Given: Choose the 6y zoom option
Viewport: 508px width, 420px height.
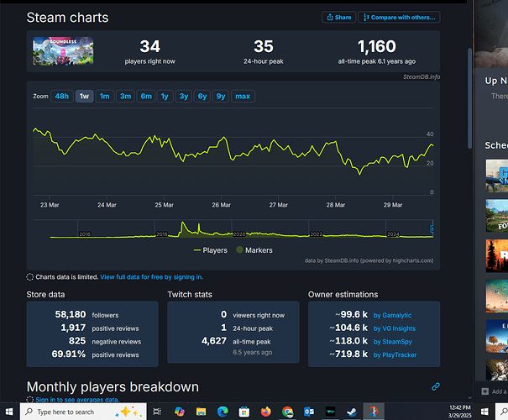Looking at the screenshot, I should 202,97.
